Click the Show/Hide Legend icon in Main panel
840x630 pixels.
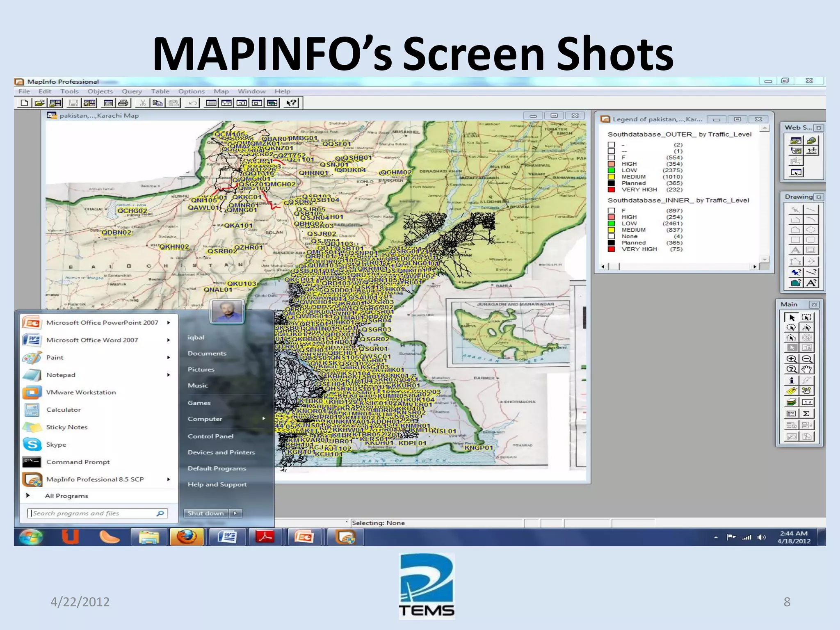coord(792,413)
